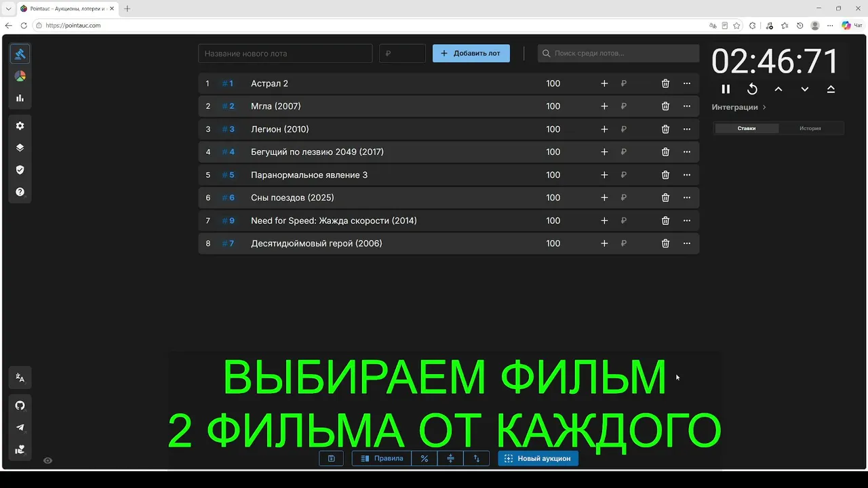Click plus icon for Мгла (2007) row

pos(604,106)
